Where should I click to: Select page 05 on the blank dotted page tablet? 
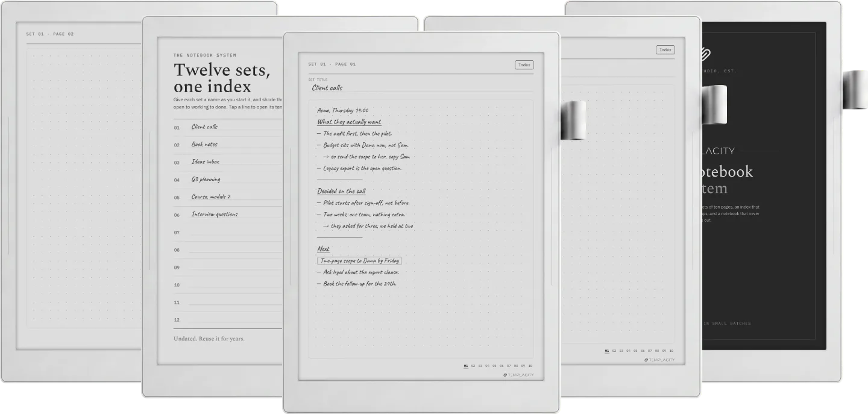[x=636, y=351]
